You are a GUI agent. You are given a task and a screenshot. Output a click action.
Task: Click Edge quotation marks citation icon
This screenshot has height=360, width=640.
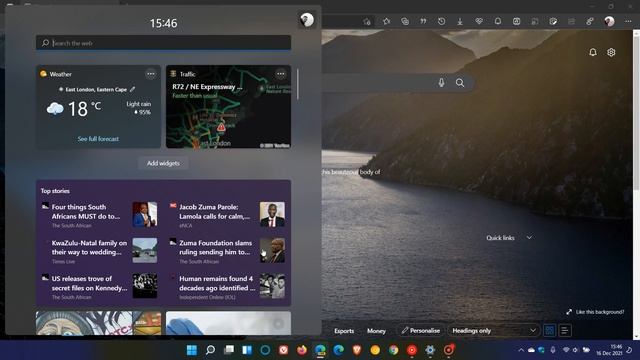[x=423, y=21]
